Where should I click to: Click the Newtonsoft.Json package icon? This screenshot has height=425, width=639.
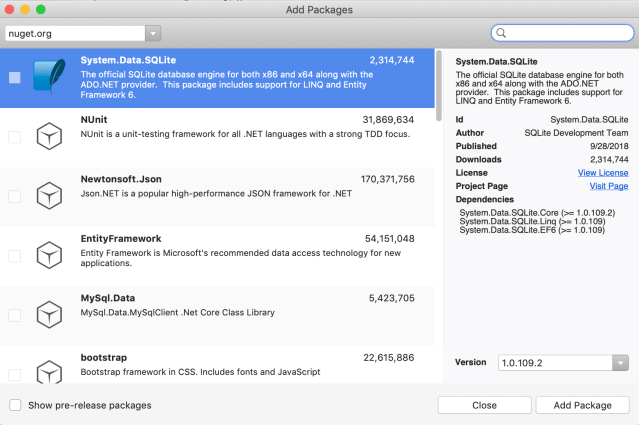pyautogui.click(x=49, y=196)
